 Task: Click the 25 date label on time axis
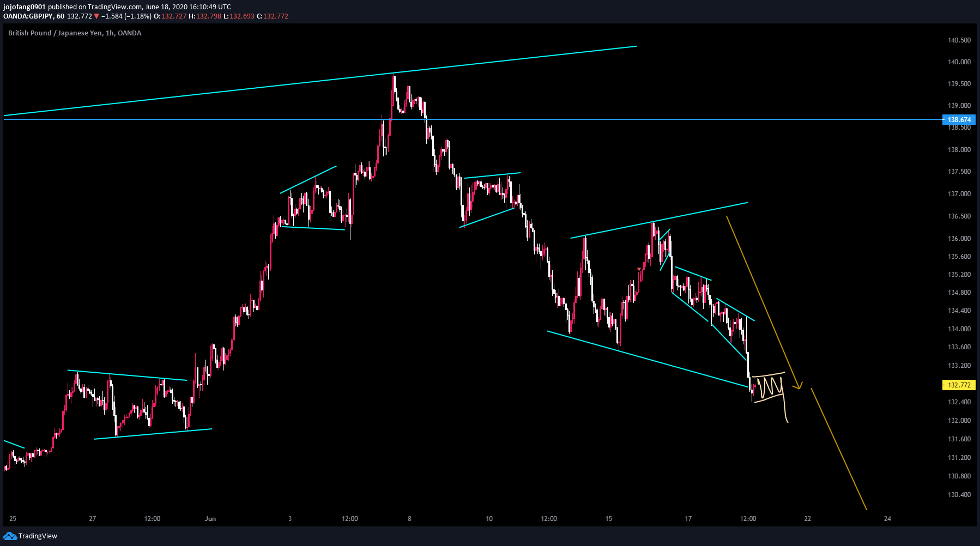coord(13,519)
